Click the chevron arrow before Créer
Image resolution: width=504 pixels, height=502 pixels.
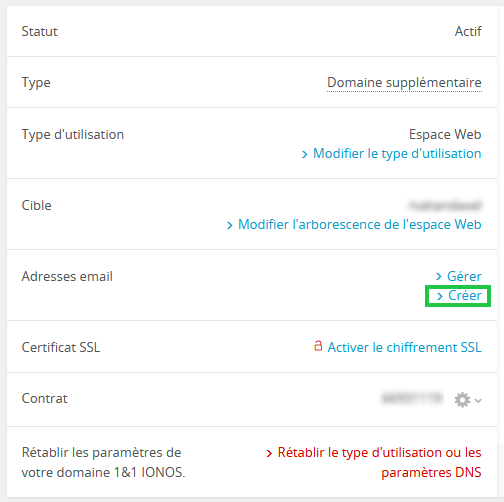click(440, 296)
